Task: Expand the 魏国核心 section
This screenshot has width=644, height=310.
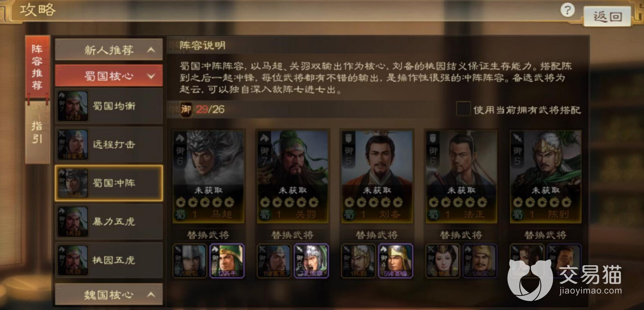Action: click(109, 294)
